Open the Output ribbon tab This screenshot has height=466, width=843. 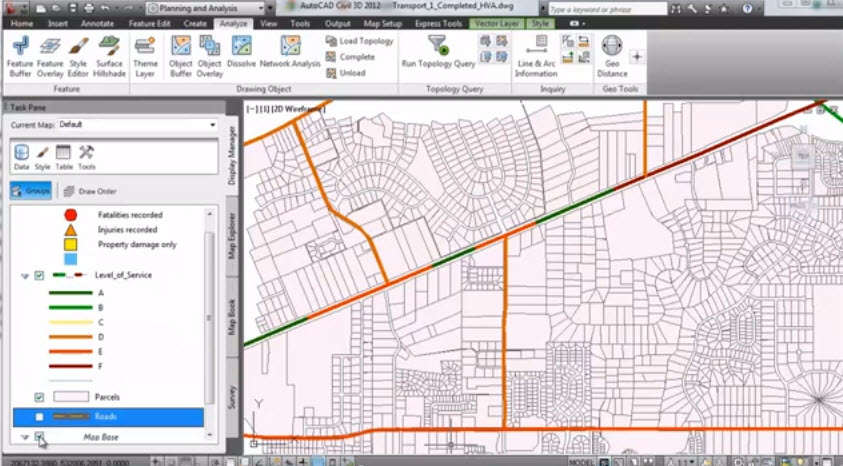(338, 24)
